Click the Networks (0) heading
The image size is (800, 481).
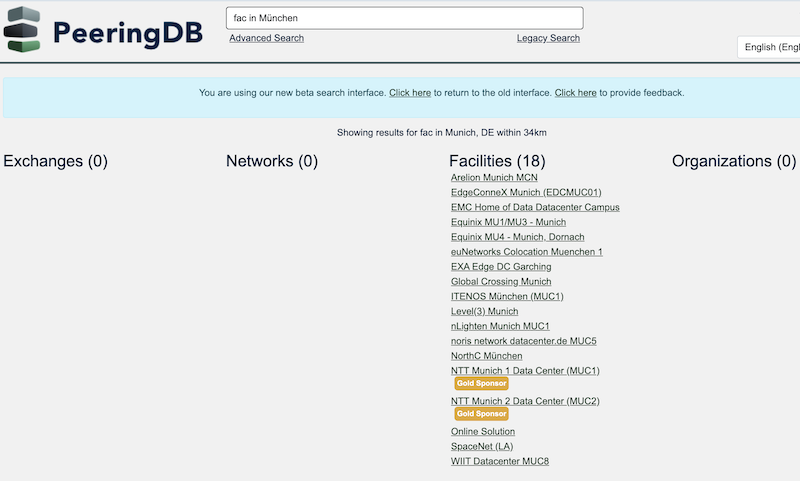coord(272,161)
